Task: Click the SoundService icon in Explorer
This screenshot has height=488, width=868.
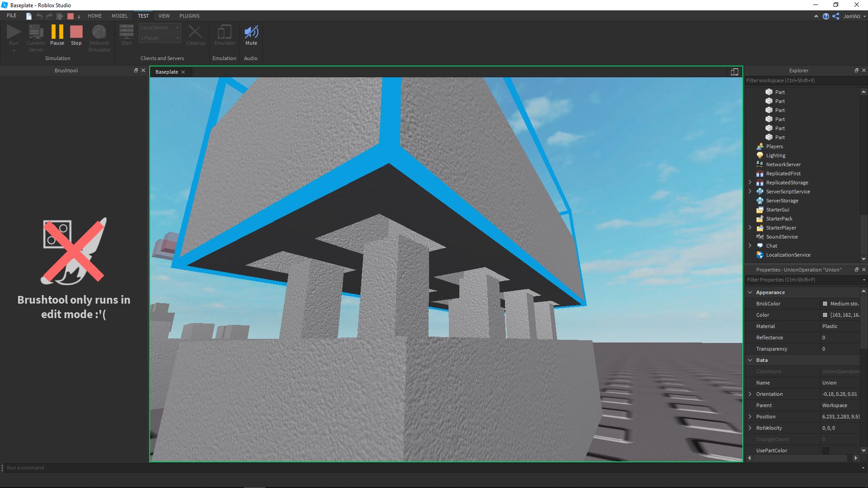Action: 760,237
